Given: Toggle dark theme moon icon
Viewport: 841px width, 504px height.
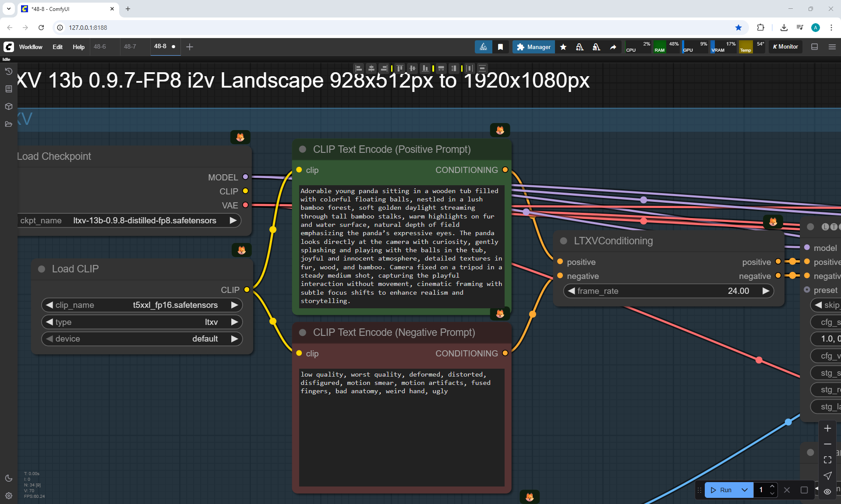Looking at the screenshot, I should [x=8, y=478].
